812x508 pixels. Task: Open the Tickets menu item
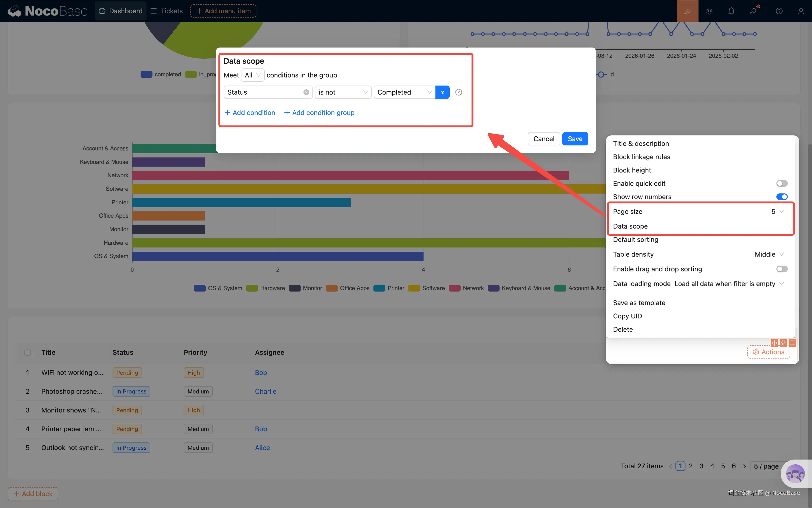click(167, 11)
